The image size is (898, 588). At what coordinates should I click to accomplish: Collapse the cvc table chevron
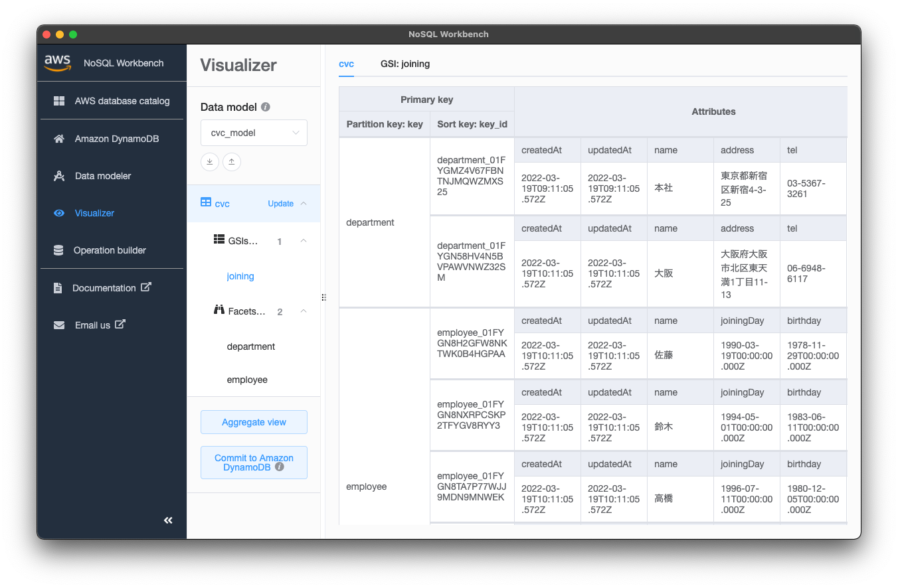point(304,203)
